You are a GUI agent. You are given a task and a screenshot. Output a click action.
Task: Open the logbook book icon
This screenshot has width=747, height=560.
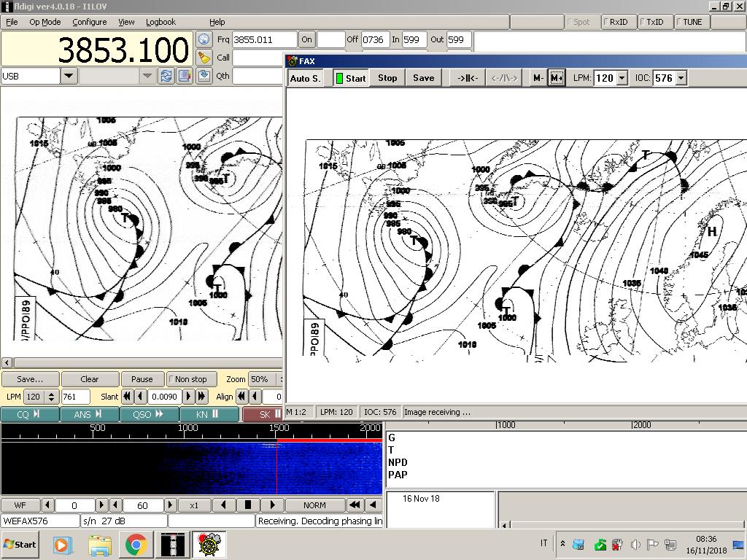185,76
